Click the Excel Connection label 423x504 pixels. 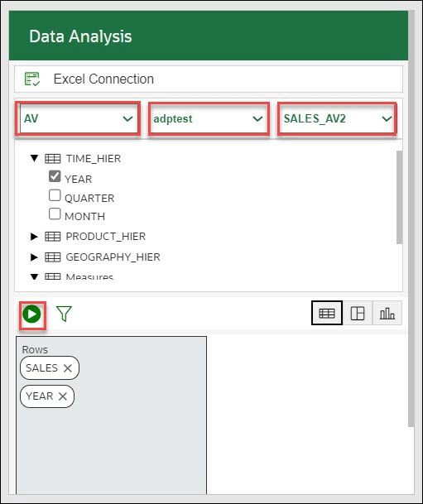(x=103, y=79)
